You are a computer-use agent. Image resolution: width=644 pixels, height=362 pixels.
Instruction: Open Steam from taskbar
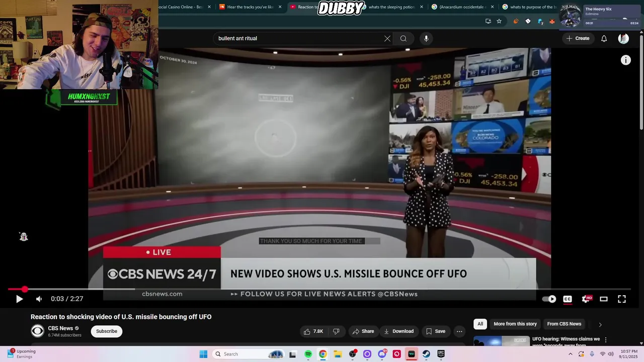coord(426,354)
